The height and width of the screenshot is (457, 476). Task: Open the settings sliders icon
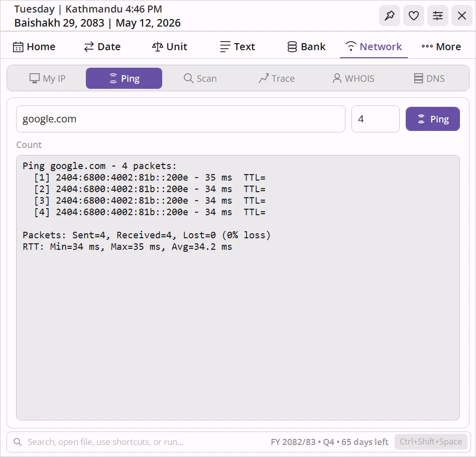(x=438, y=16)
